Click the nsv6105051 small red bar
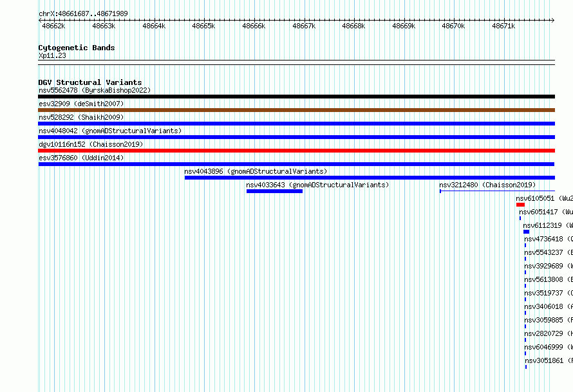The width and height of the screenshot is (573, 392). tap(520, 205)
